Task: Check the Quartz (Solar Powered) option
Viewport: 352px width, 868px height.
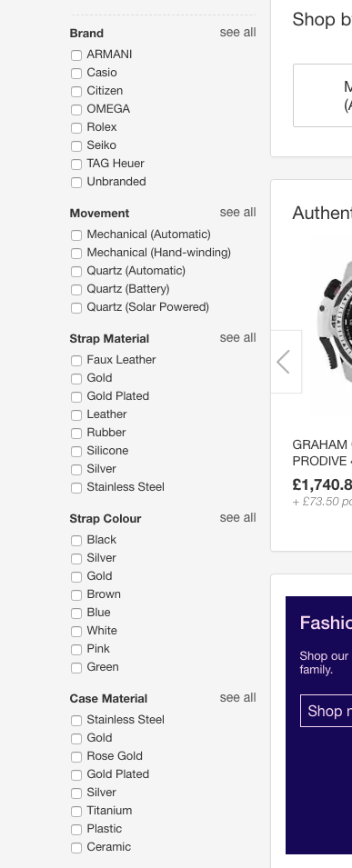Action: click(76, 308)
